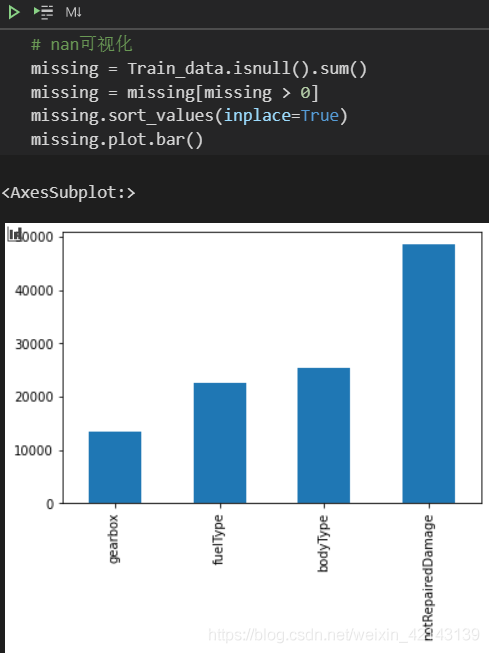Viewport: 489px width, 653px height.
Task: Open the plot viewer icon on chart corner
Action: (x=15, y=234)
